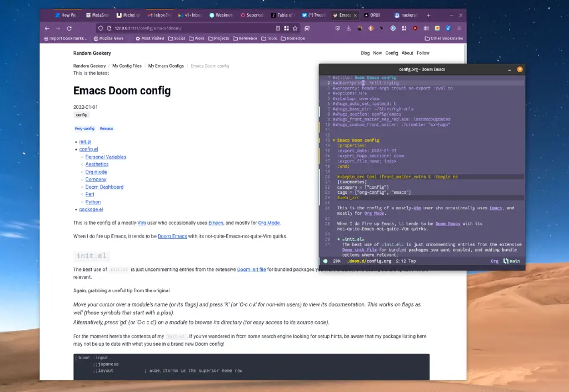Image resolution: width=569 pixels, height=392 pixels.
Task: Open Mozilla News bookmark
Action: coord(108,38)
